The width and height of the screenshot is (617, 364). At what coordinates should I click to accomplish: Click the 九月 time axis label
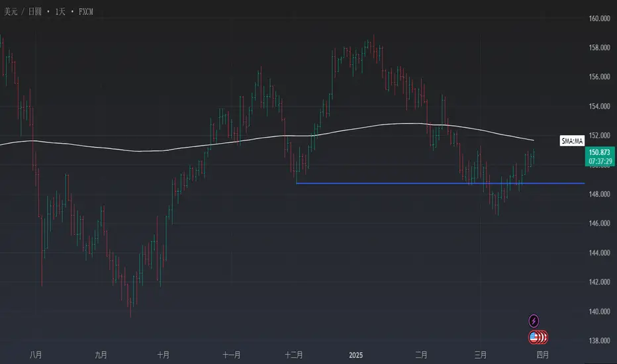coord(101,355)
